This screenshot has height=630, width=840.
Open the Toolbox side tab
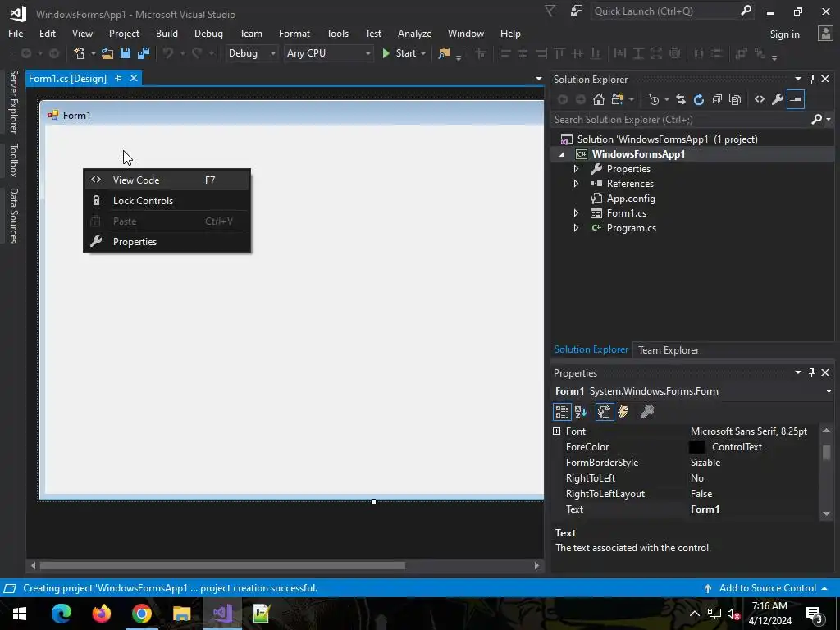pyautogui.click(x=13, y=160)
